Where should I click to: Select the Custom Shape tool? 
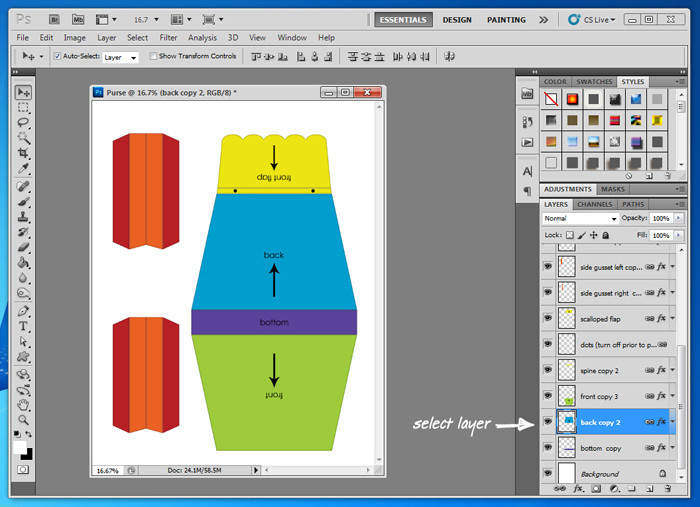coord(23,357)
